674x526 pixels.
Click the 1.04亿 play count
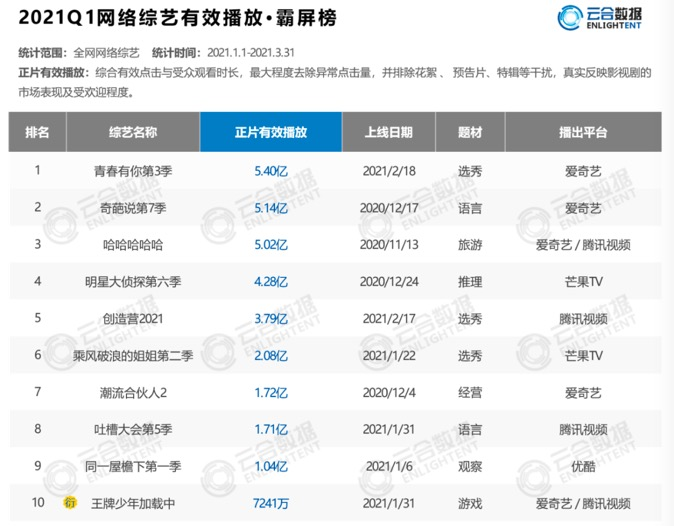(x=271, y=466)
